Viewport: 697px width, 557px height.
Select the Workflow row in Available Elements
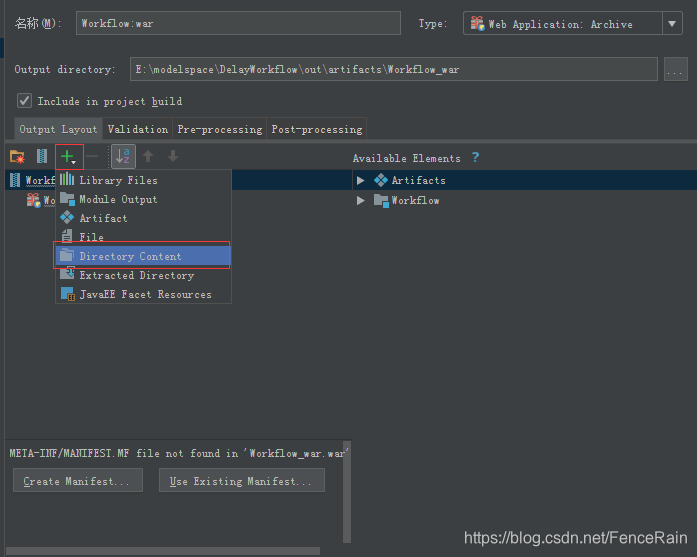pos(525,200)
